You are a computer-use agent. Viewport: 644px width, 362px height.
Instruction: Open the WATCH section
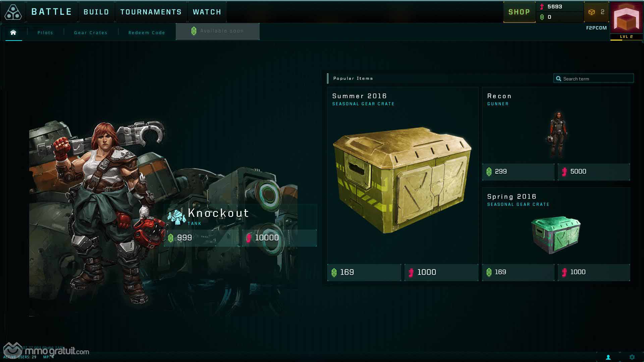point(207,12)
